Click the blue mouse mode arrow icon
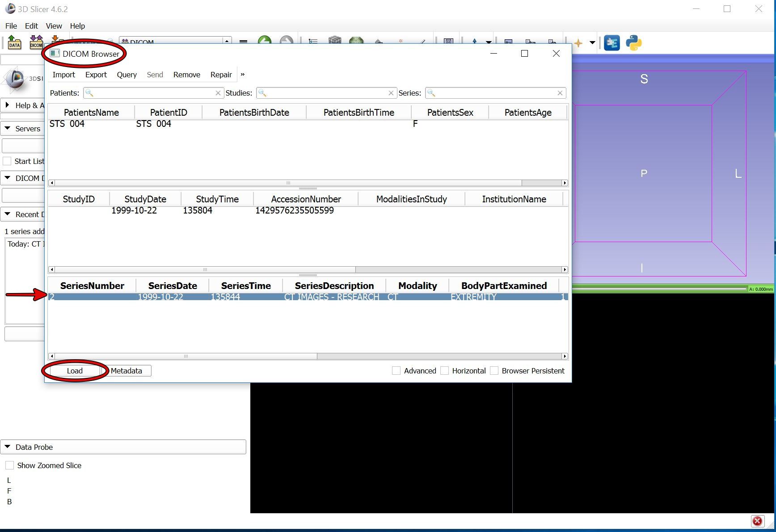 click(x=475, y=41)
